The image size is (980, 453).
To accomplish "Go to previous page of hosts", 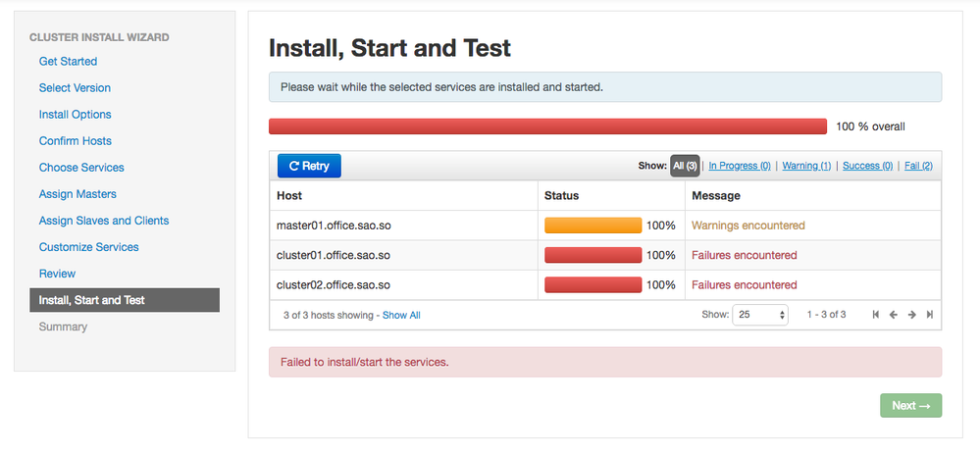I will [894, 315].
